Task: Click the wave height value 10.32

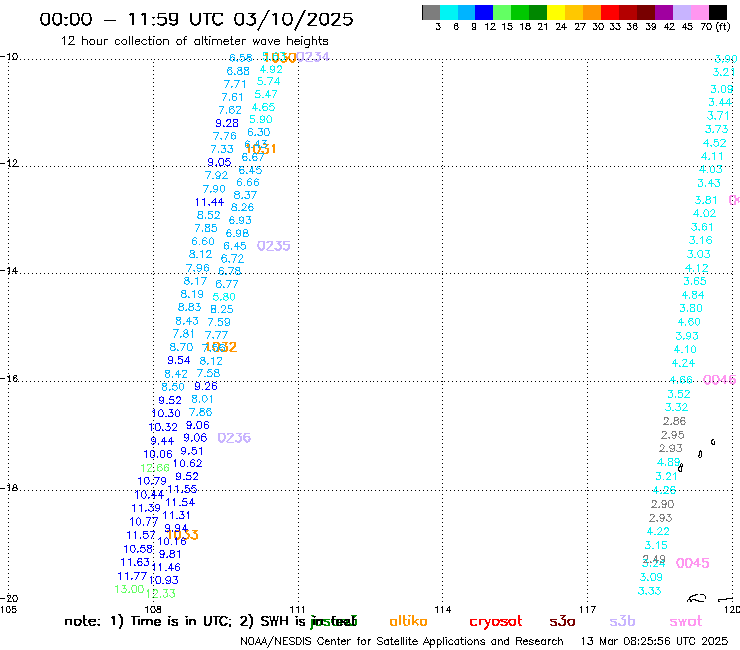Action: point(163,428)
